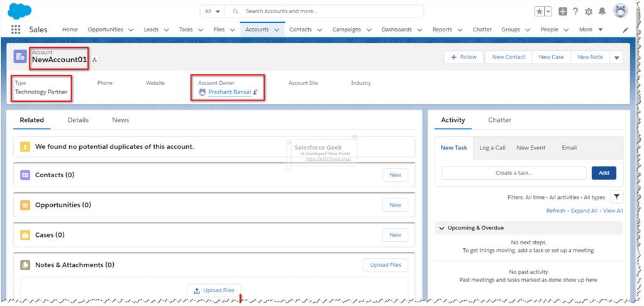Image resolution: width=644 pixels, height=306 pixels.
Task: Open the activity filter funnel icon
Action: 616,197
